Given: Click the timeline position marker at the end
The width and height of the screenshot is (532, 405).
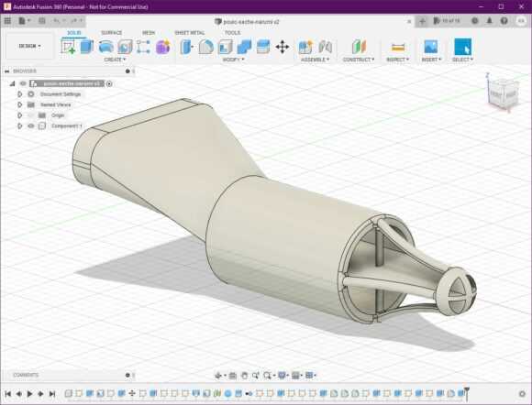Looking at the screenshot, I should point(467,393).
